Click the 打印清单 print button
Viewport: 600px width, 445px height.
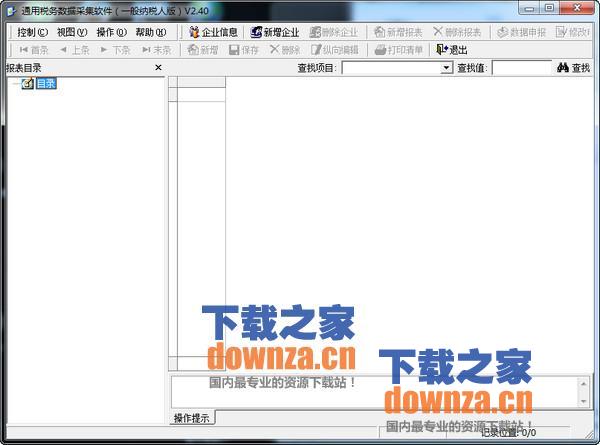pyautogui.click(x=399, y=50)
